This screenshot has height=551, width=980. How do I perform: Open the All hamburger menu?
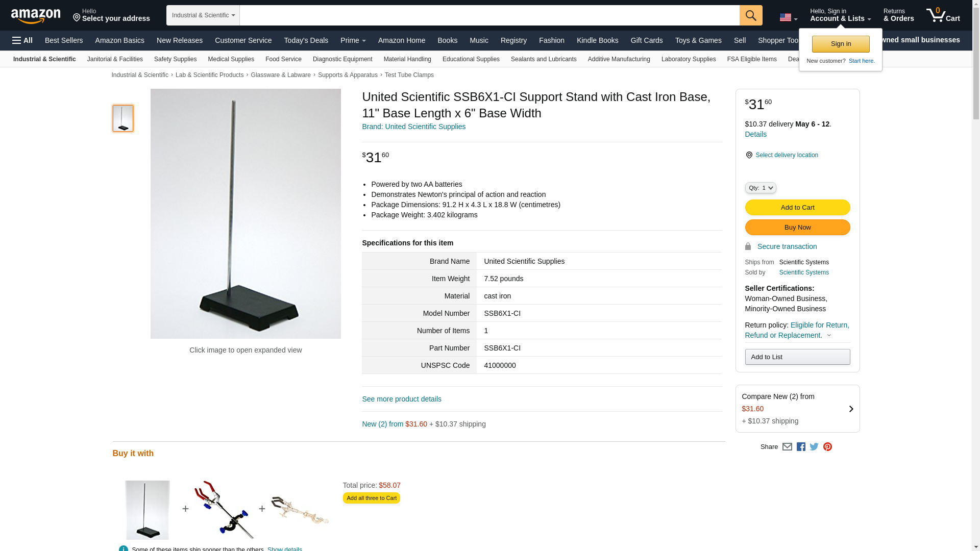(x=22, y=40)
